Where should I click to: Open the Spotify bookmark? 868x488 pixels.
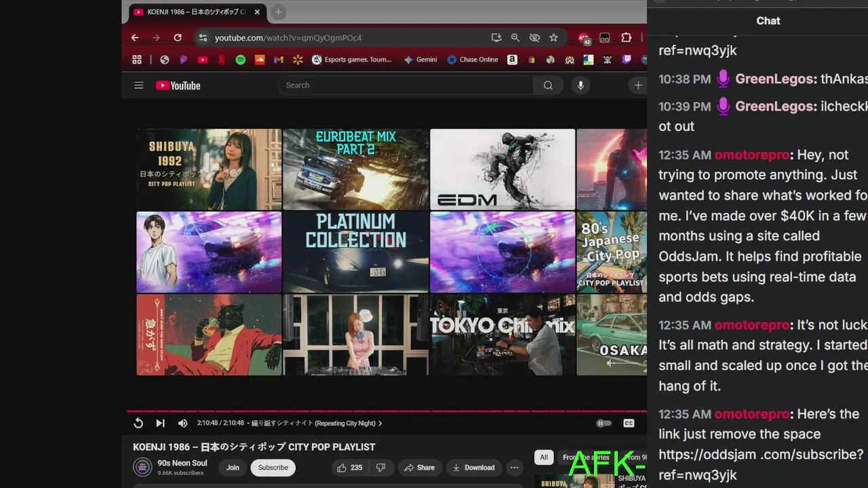[241, 60]
